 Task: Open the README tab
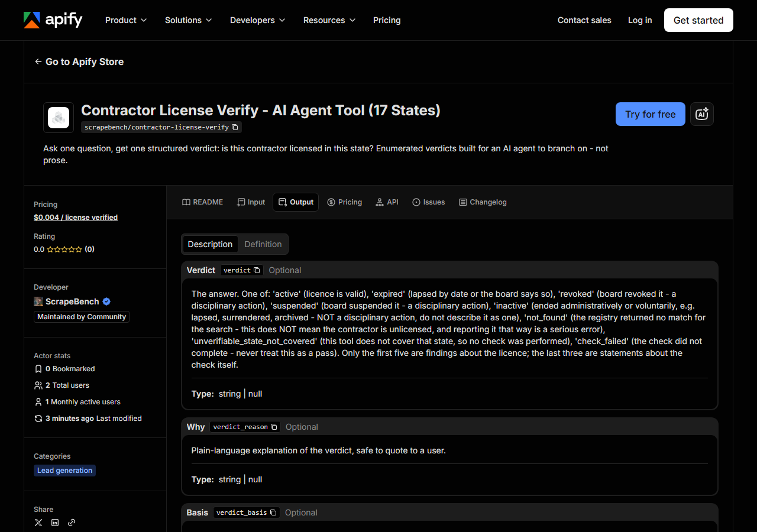tap(202, 202)
